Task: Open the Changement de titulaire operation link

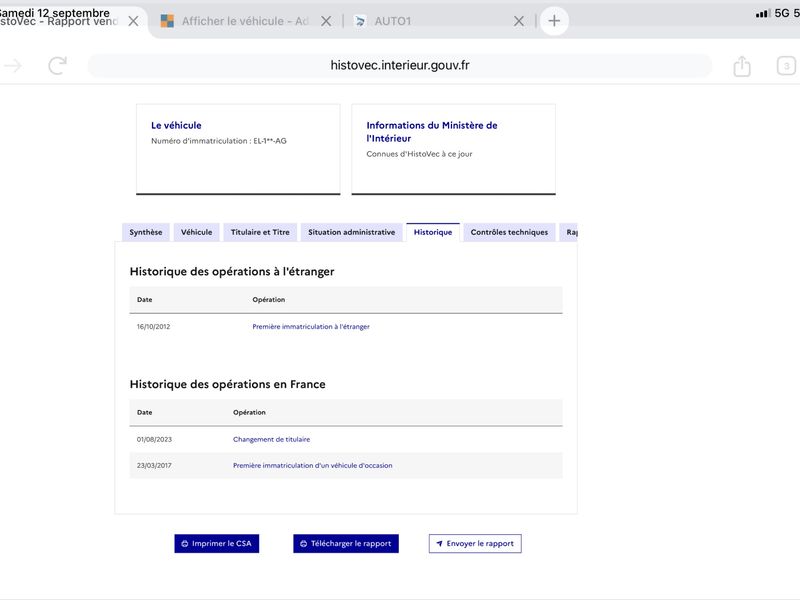Action: click(271, 439)
